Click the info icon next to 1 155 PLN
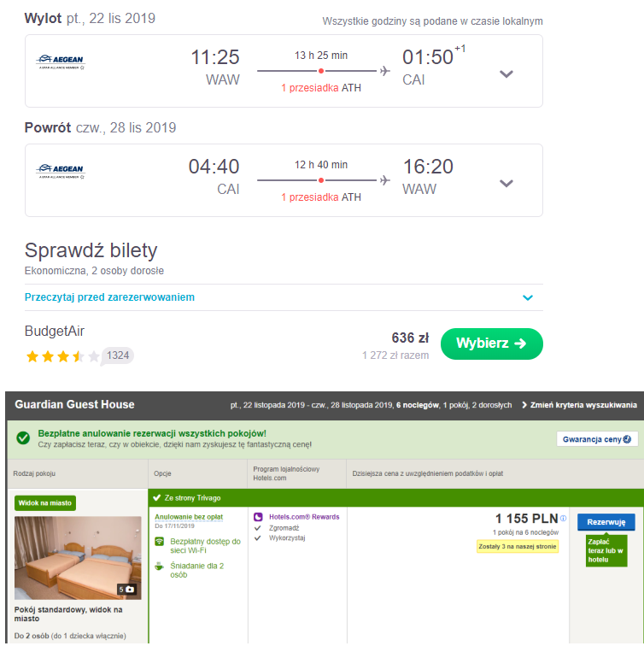644x646 pixels. pyautogui.click(x=563, y=519)
